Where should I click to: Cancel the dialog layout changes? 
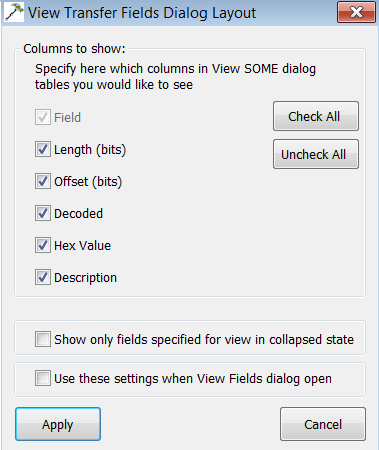tap(323, 424)
